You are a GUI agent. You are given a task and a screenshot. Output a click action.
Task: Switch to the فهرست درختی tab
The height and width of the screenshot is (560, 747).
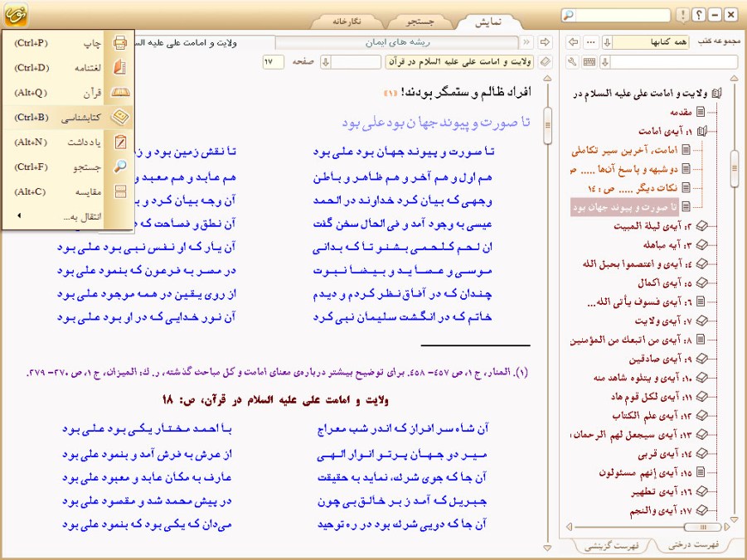pos(693,545)
